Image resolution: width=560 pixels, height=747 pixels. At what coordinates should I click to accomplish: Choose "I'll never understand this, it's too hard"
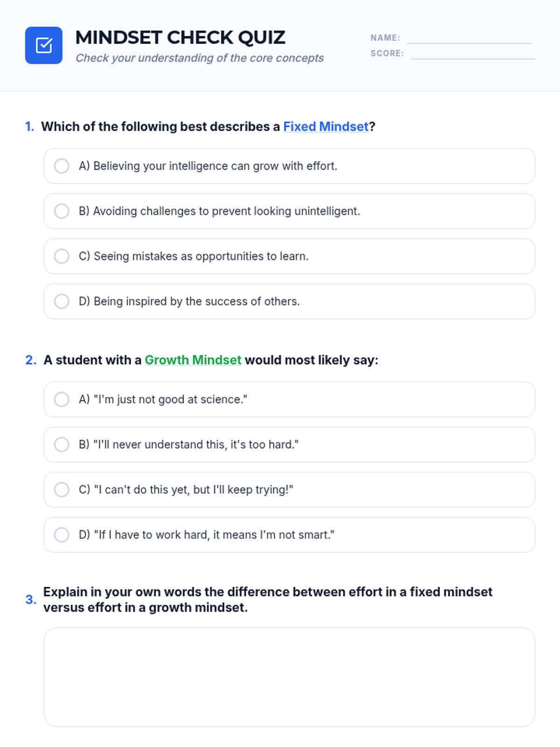pos(62,444)
